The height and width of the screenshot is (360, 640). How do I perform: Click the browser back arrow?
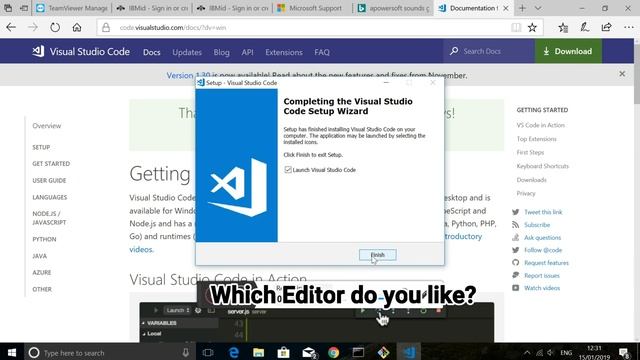tap(11, 27)
